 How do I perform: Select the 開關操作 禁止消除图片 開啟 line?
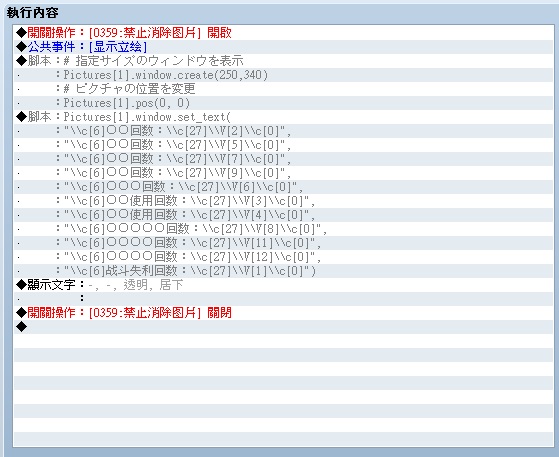(x=283, y=33)
